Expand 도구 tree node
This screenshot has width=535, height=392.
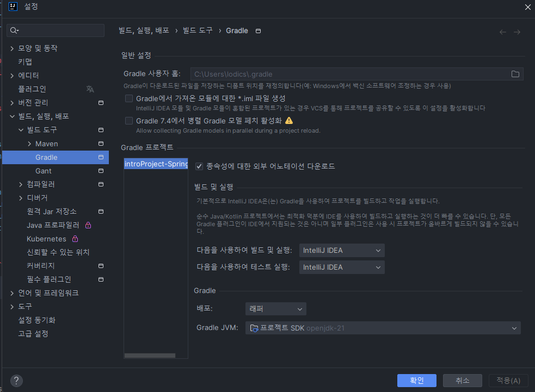point(12,307)
